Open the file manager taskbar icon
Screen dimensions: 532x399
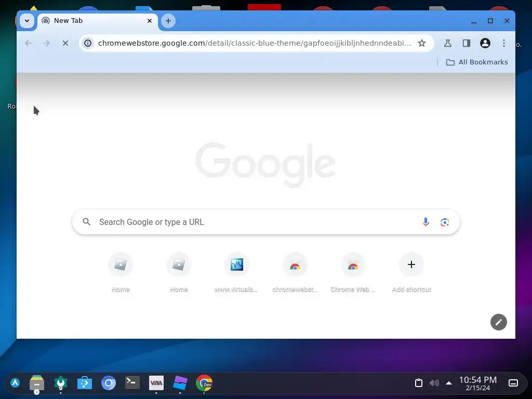37,383
